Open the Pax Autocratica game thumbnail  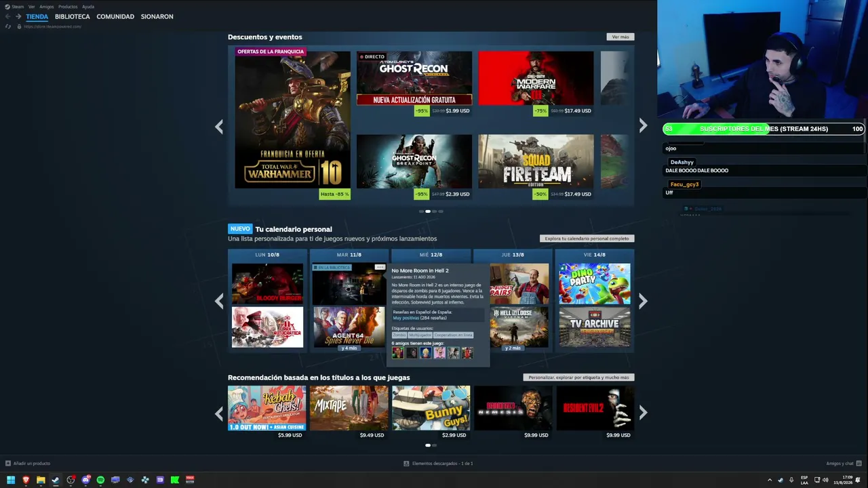[268, 327]
